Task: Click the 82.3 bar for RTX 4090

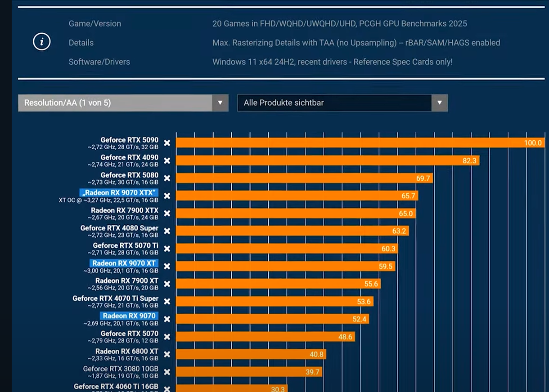Action: pyautogui.click(x=328, y=160)
